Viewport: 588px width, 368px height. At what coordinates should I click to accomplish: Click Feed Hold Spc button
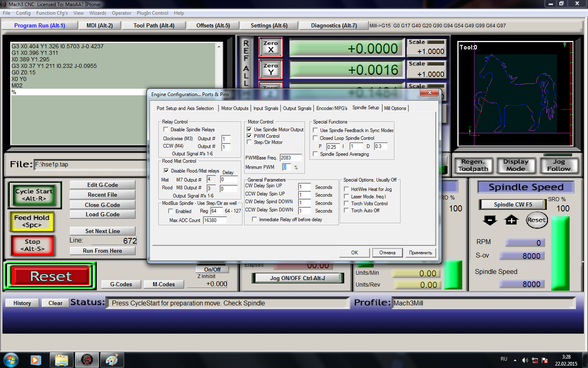tap(32, 221)
